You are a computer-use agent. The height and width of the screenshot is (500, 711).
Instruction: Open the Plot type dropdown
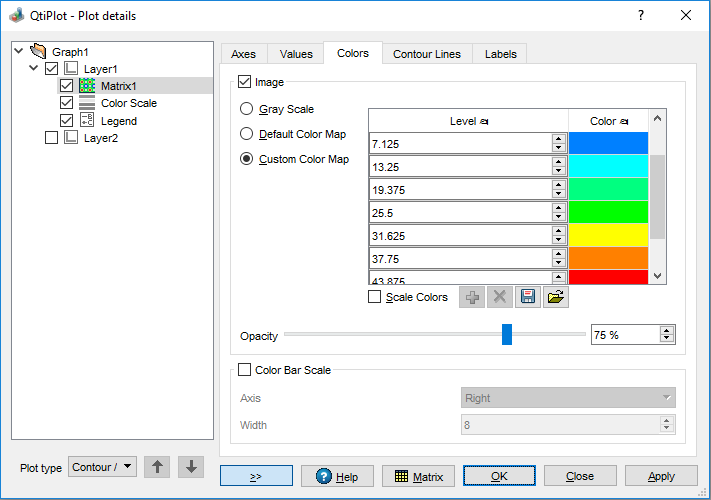[102, 467]
